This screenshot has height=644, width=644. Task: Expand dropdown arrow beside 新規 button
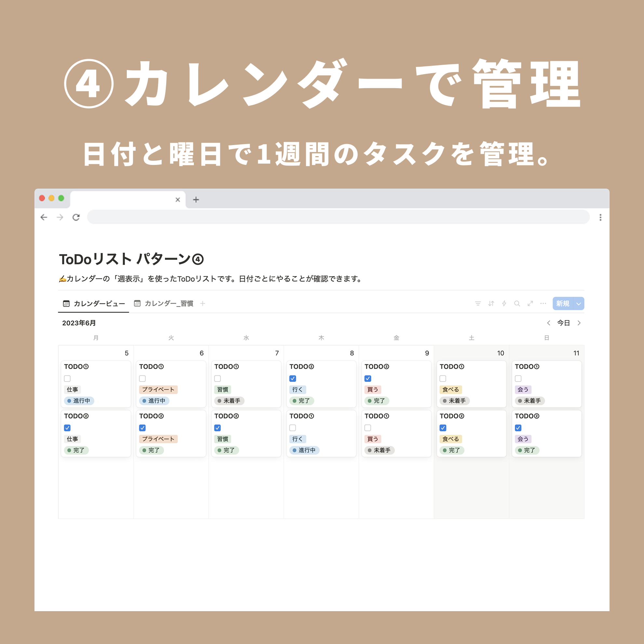[579, 304]
